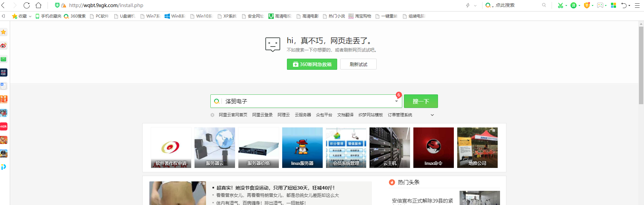This screenshot has width=644, height=205.
Task: Click the 阿里云官网首页 link
Action: 233,115
